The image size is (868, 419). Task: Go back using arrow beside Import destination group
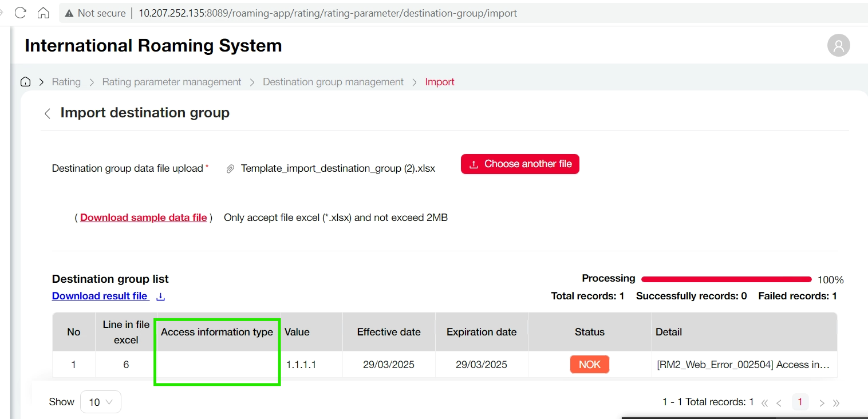pos(48,113)
